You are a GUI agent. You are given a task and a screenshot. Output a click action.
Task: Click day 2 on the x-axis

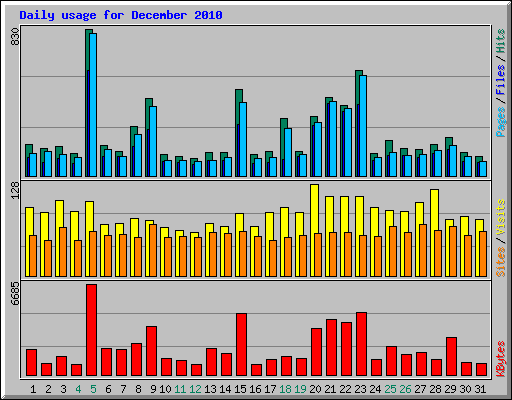[48, 389]
